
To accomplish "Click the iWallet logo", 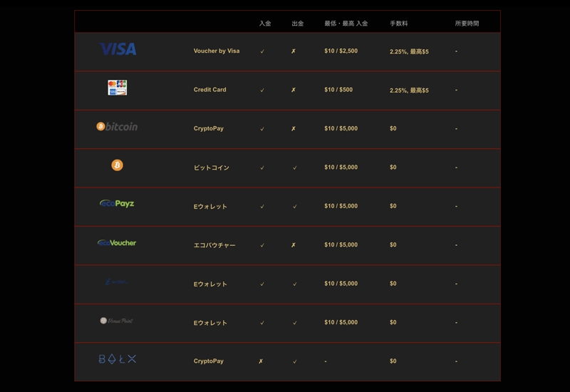I will coord(118,282).
